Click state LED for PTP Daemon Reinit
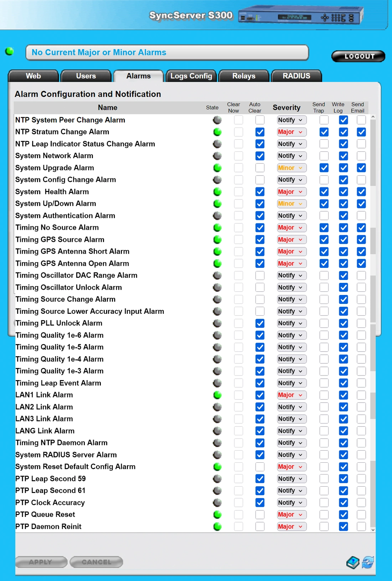392x581 pixels. click(x=217, y=526)
